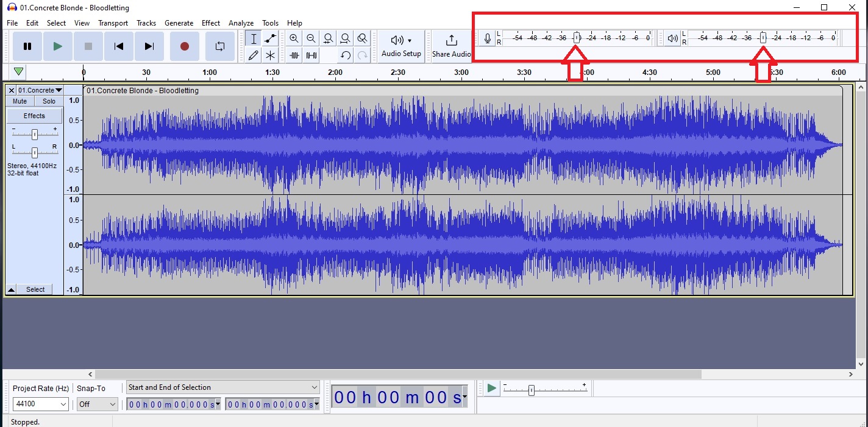Open the Tracks menu
Viewport: 868px width, 427px height.
click(146, 23)
